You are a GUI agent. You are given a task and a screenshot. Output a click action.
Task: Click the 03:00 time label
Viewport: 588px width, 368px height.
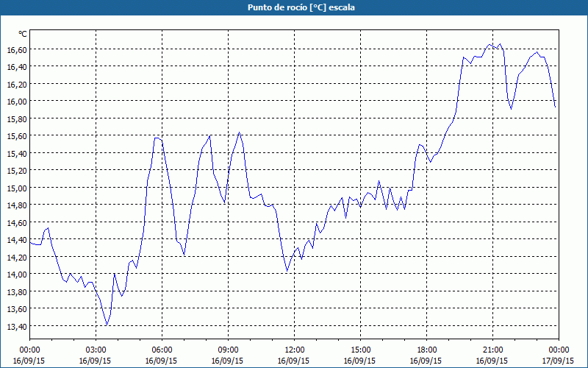coord(96,350)
